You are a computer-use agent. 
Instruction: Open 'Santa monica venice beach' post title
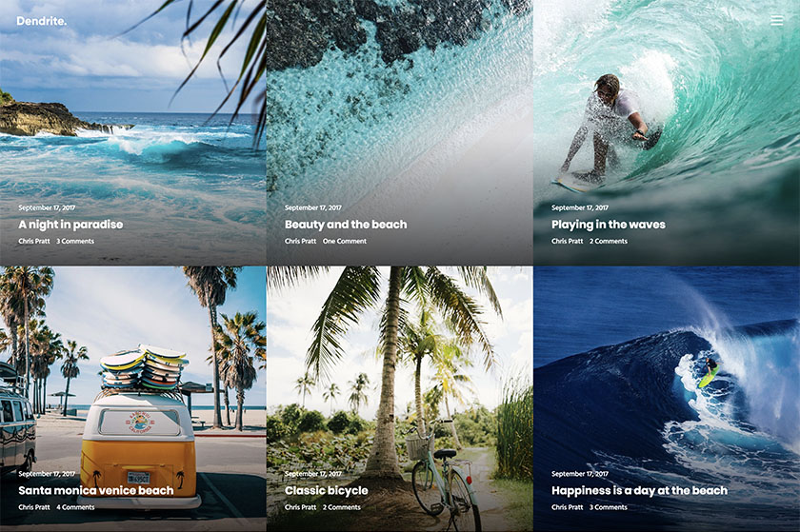pos(96,491)
